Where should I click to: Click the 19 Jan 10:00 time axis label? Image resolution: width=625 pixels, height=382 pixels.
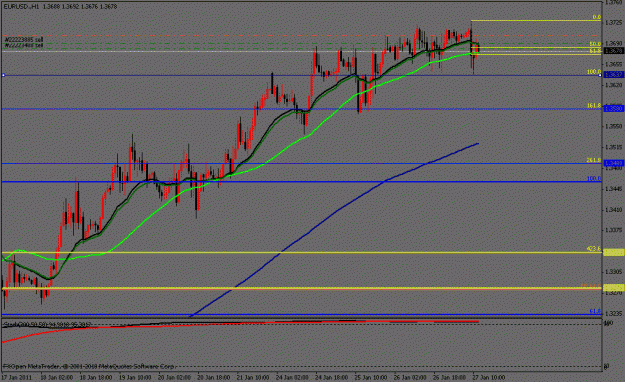coord(135,377)
